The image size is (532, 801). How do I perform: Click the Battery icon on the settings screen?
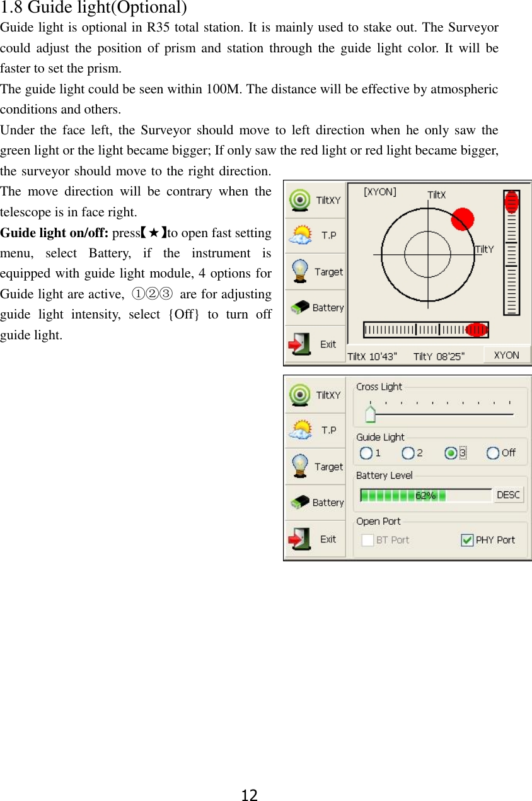(x=315, y=502)
